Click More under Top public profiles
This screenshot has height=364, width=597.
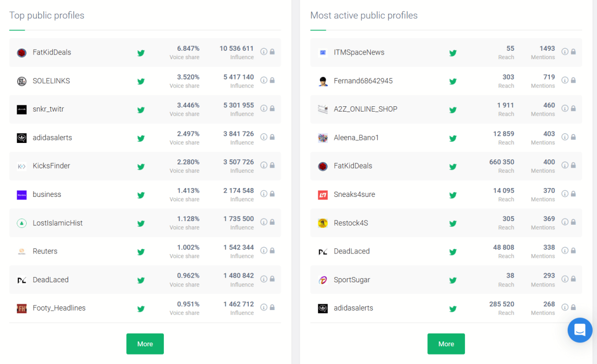point(145,344)
